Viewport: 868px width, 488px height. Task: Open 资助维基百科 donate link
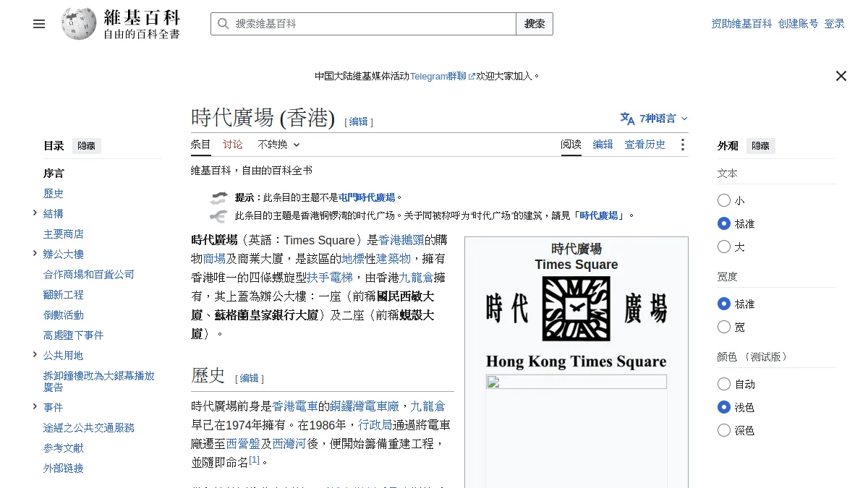click(742, 24)
